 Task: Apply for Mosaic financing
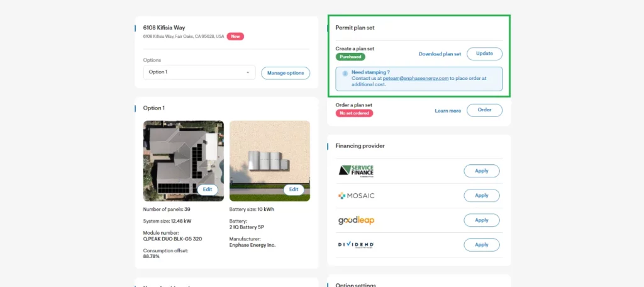pos(481,196)
